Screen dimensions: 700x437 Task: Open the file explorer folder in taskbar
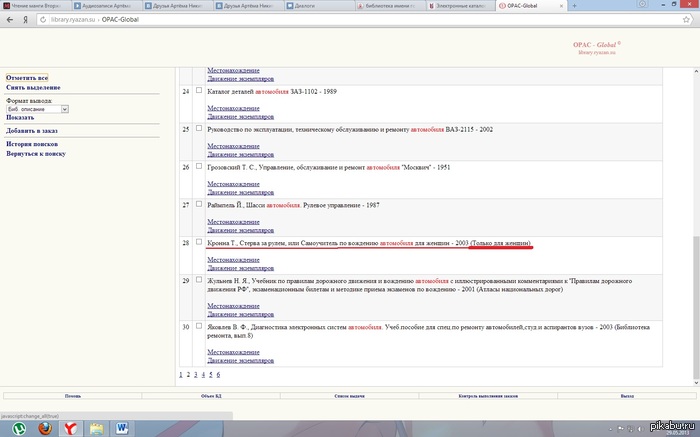click(97, 428)
